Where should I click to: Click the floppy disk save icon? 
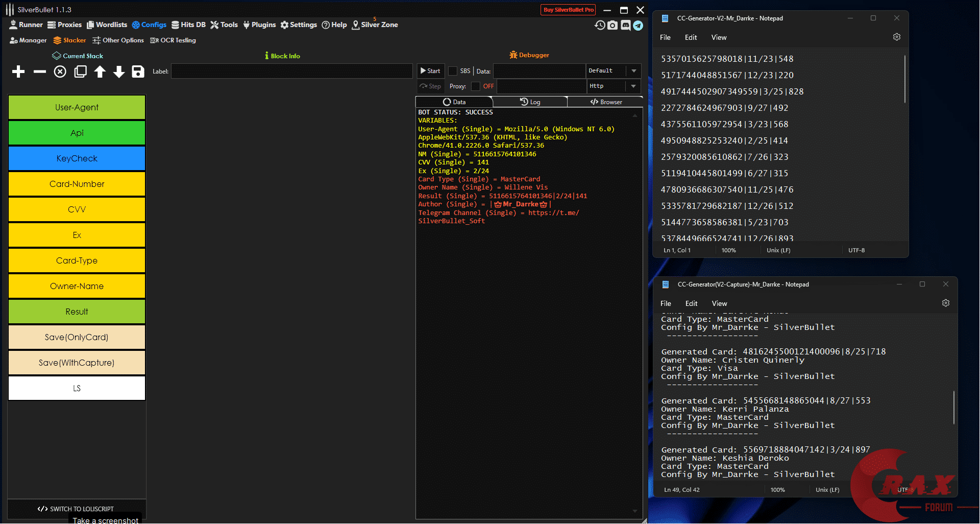coord(138,72)
